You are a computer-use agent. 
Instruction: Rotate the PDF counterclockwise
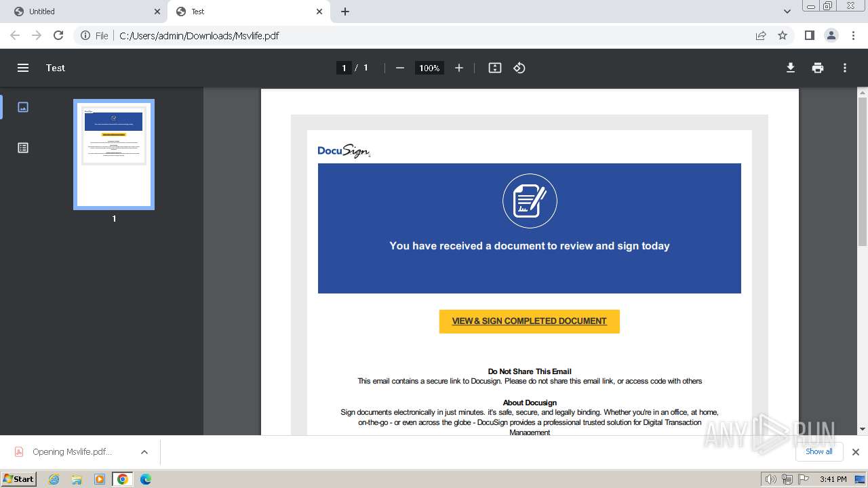click(x=519, y=68)
